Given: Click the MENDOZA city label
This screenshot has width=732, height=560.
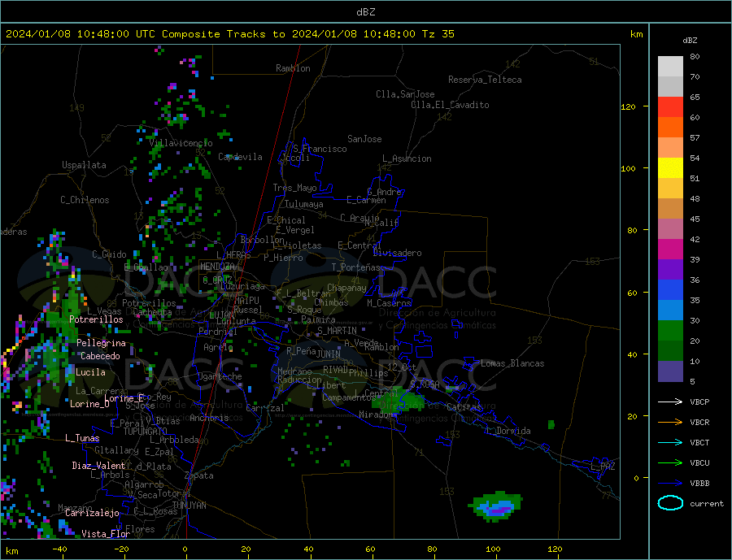Looking at the screenshot, I should pyautogui.click(x=218, y=267).
